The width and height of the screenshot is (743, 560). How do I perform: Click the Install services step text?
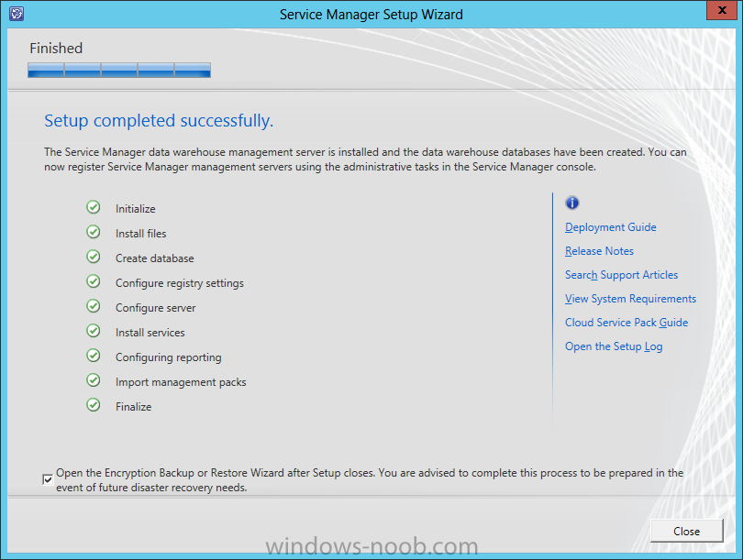tap(150, 333)
